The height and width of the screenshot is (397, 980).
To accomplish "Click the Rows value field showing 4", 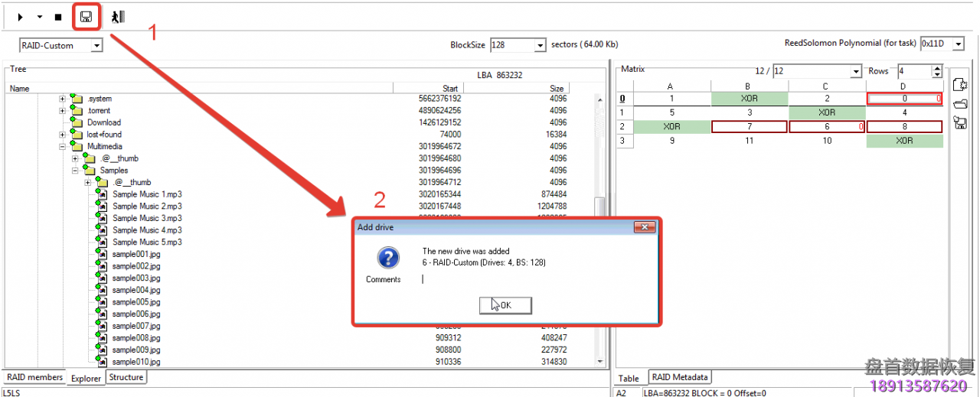I will pyautogui.click(x=914, y=71).
